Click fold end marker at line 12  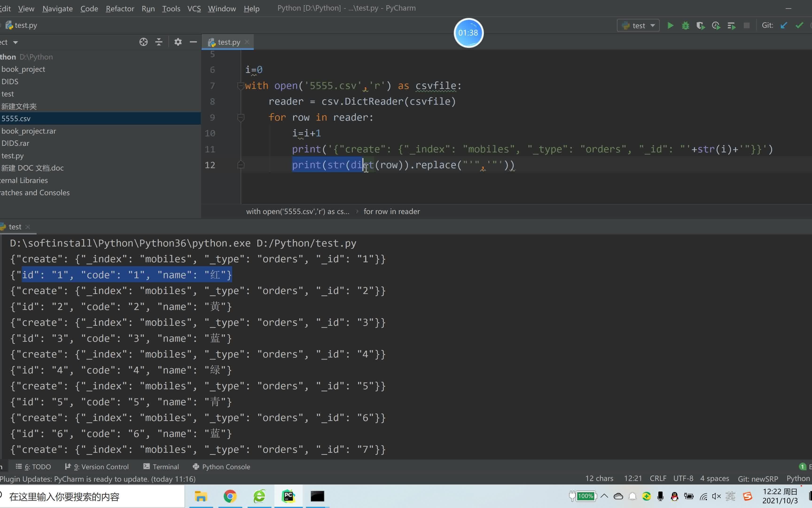point(241,165)
